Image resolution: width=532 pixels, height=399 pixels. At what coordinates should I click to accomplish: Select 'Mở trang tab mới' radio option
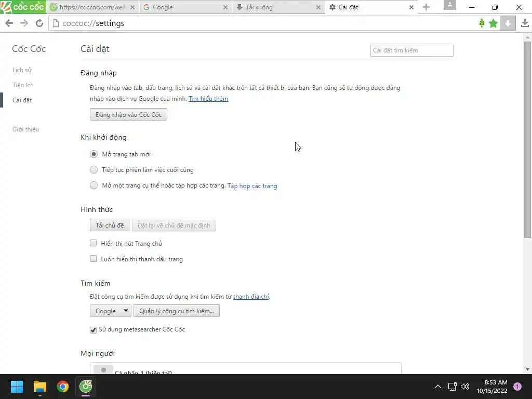point(94,154)
